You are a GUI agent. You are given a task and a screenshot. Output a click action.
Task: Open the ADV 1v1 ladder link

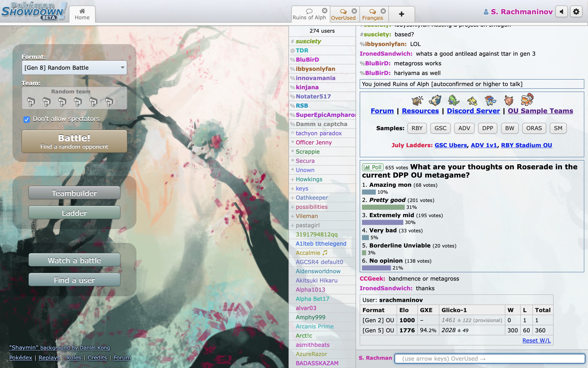(484, 145)
